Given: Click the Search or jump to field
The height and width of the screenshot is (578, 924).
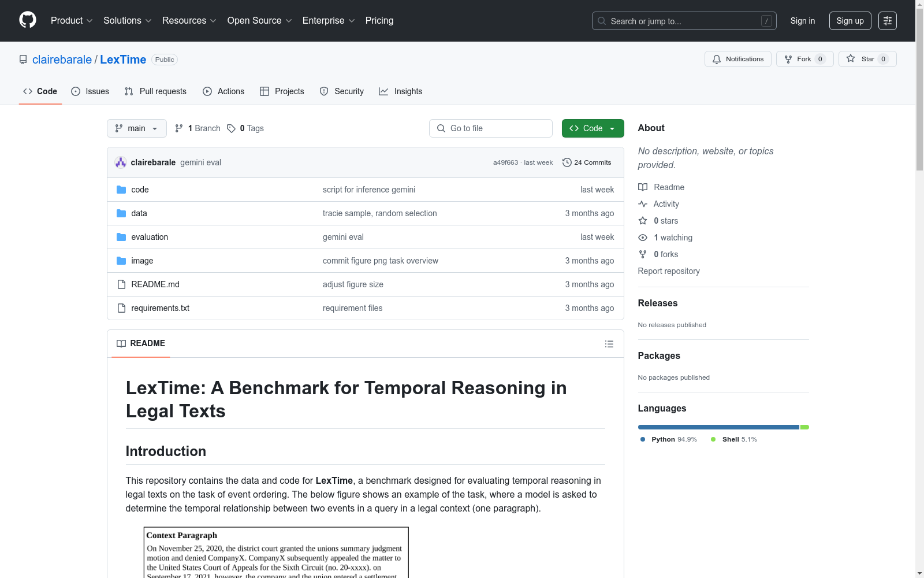Looking at the screenshot, I should [x=684, y=21].
